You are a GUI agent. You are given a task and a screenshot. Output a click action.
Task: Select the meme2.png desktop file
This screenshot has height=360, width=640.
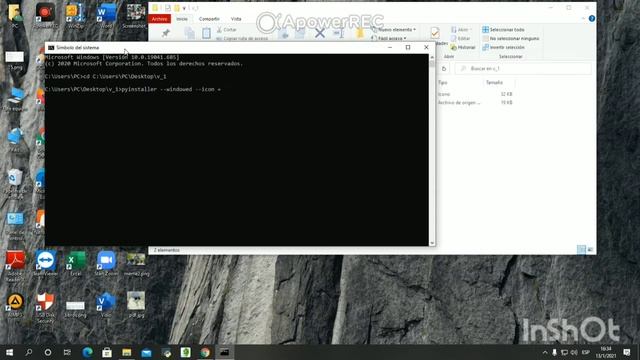(x=136, y=264)
